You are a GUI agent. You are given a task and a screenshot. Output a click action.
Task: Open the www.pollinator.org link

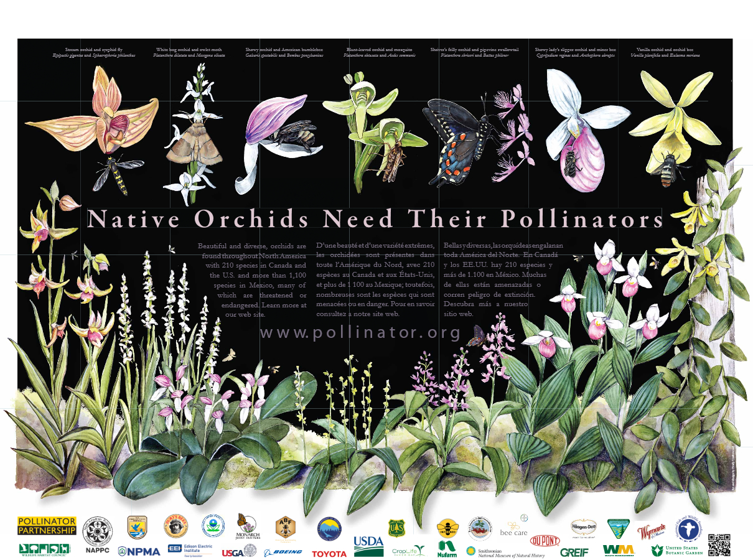coord(360,332)
